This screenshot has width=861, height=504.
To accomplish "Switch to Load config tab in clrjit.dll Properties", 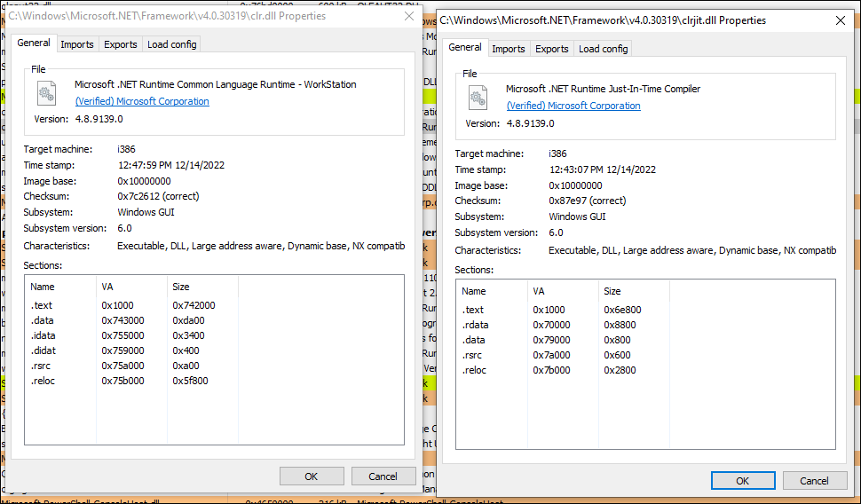I will [603, 49].
